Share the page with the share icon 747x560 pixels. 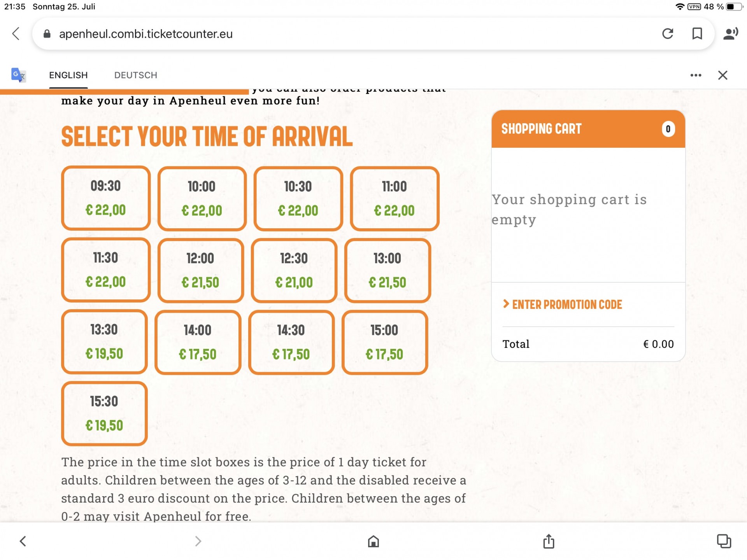(x=549, y=541)
